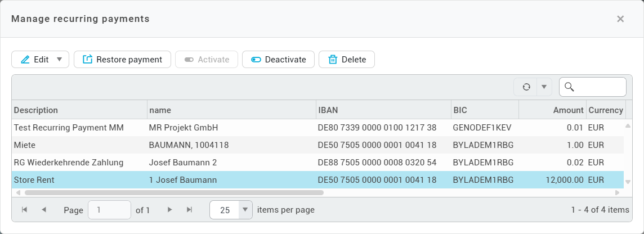The width and height of the screenshot is (644, 234).
Task: Go to the previous page arrow
Action: pyautogui.click(x=44, y=210)
